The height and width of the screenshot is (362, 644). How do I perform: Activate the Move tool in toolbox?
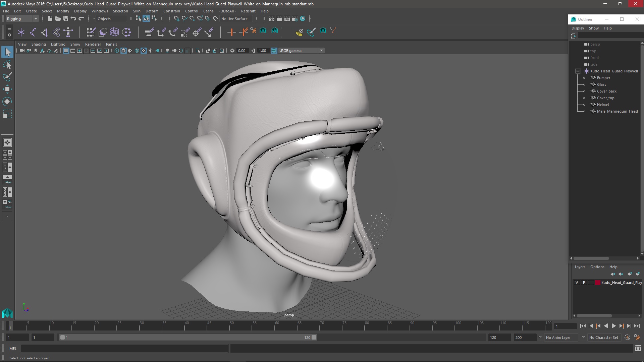pos(7,89)
